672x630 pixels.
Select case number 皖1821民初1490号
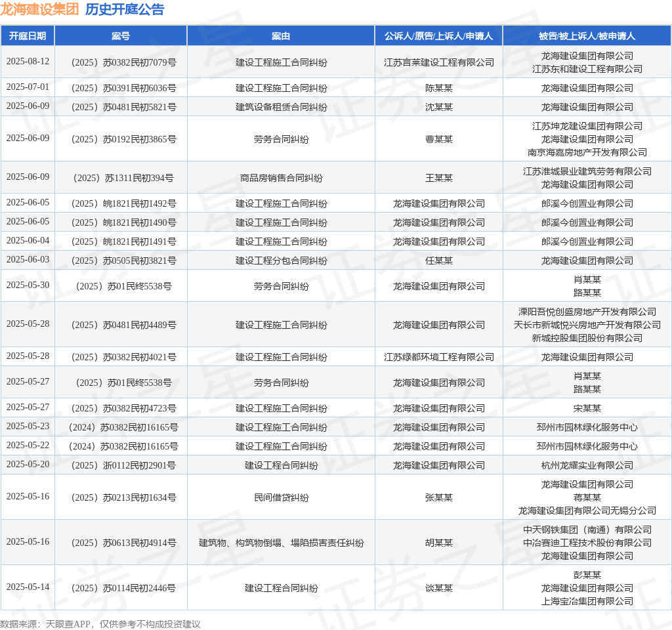[124, 222]
